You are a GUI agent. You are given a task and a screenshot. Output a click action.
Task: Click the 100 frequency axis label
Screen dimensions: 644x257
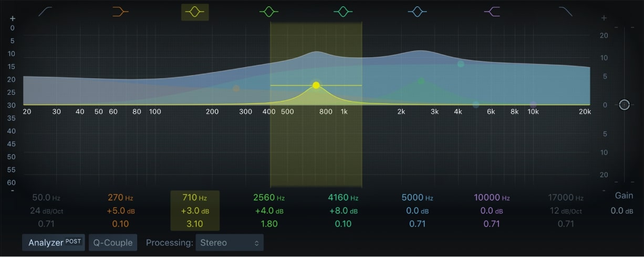(x=155, y=111)
